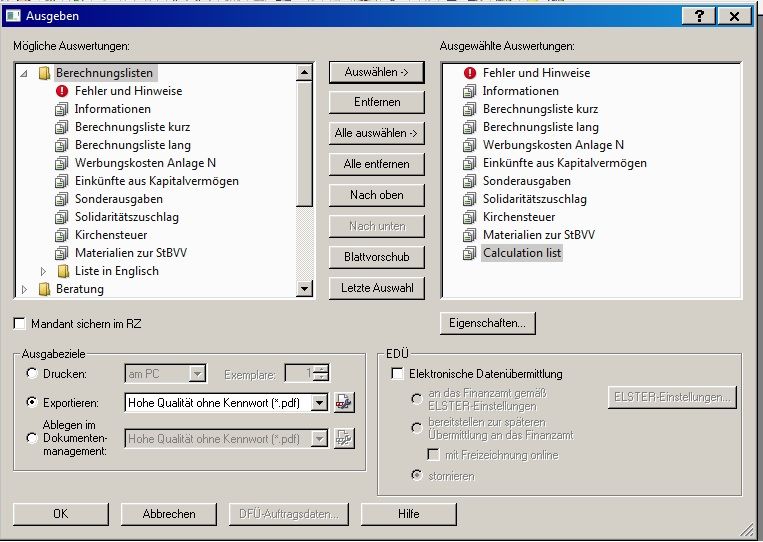Confirm with the OK button
The width and height of the screenshot is (763, 542).
(x=61, y=514)
